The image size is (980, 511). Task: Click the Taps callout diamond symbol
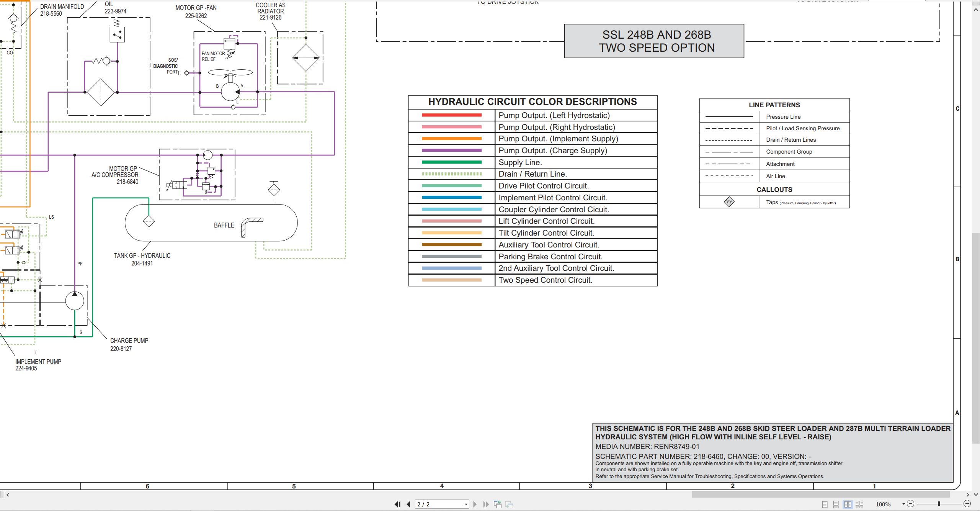point(729,202)
